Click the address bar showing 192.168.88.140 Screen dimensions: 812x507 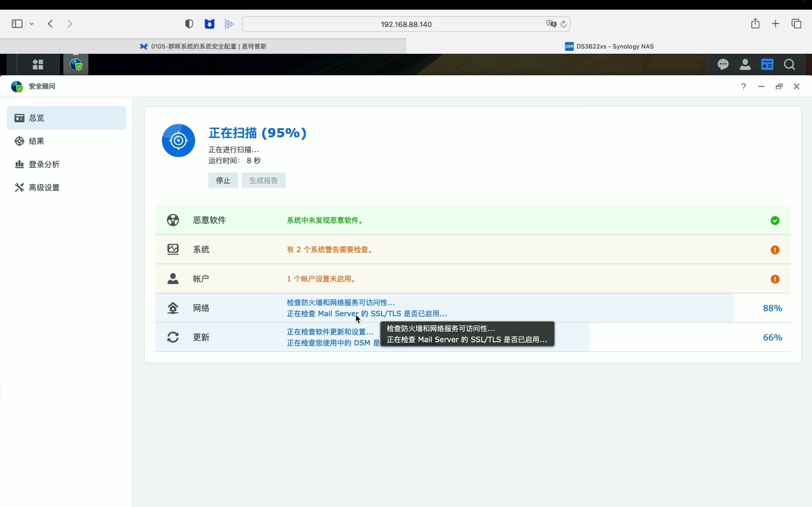(406, 24)
